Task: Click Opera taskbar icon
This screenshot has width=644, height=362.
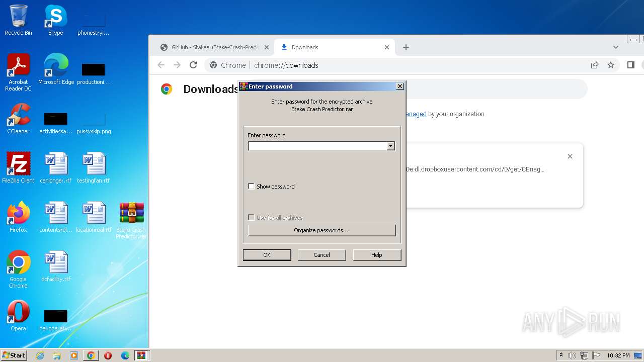Action: [x=108, y=355]
